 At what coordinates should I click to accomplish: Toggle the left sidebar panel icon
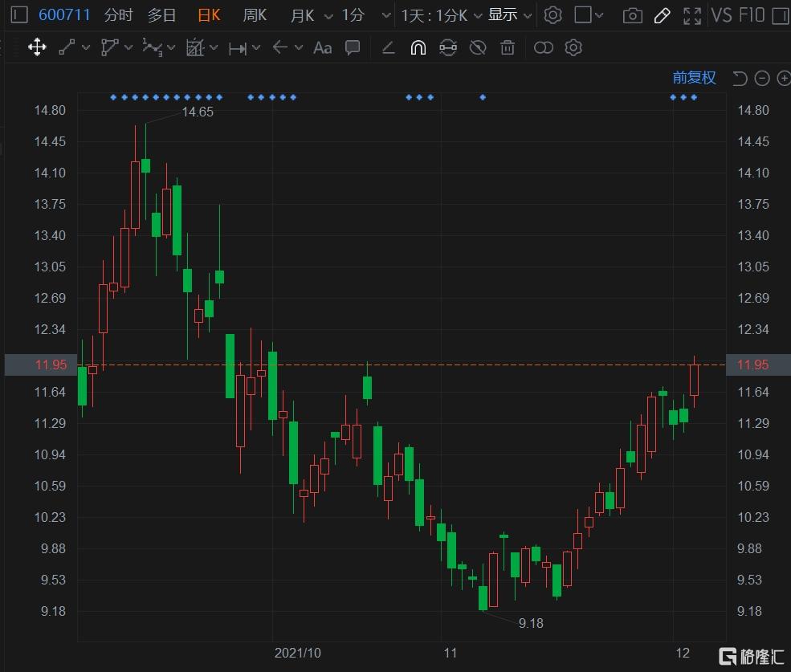(18, 14)
